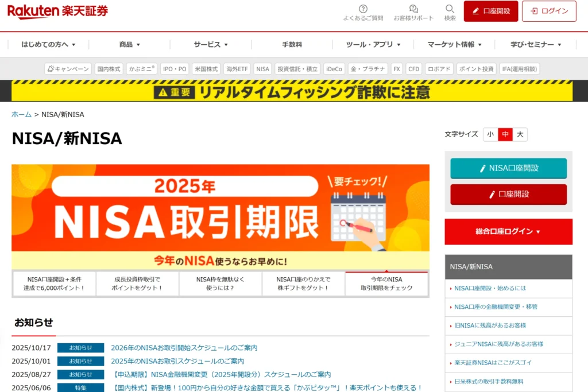Open the よくあるご質問 question mark icon
Image resolution: width=588 pixels, height=392 pixels.
pyautogui.click(x=363, y=9)
